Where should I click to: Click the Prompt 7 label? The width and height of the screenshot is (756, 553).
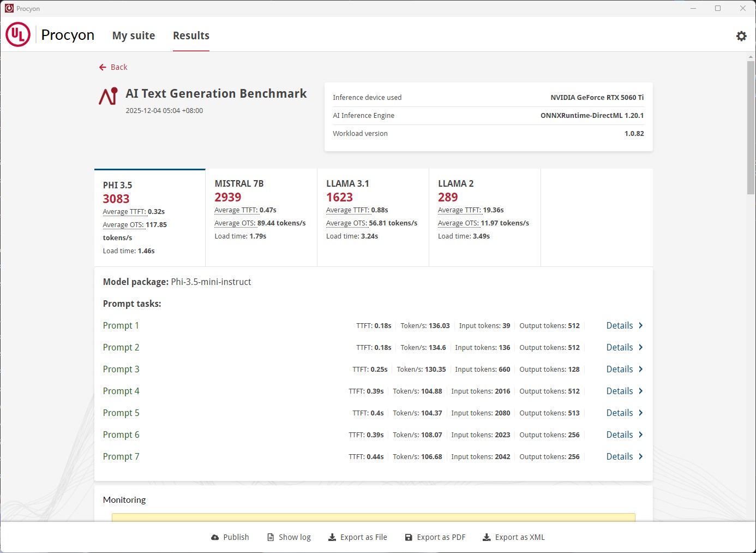click(121, 456)
